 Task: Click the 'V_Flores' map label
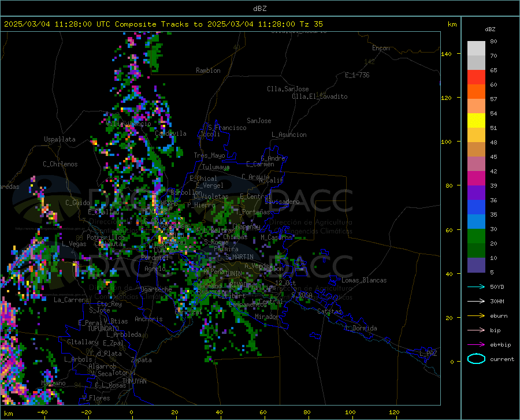click(96, 398)
